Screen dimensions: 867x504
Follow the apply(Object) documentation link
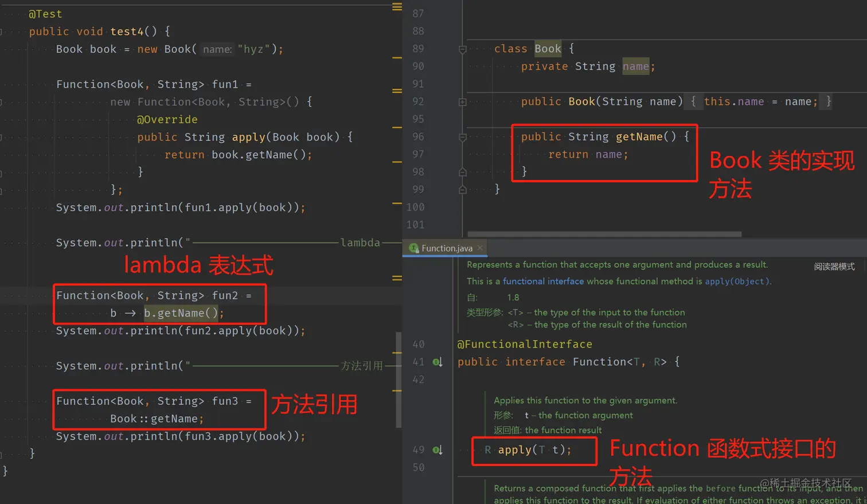click(x=737, y=281)
